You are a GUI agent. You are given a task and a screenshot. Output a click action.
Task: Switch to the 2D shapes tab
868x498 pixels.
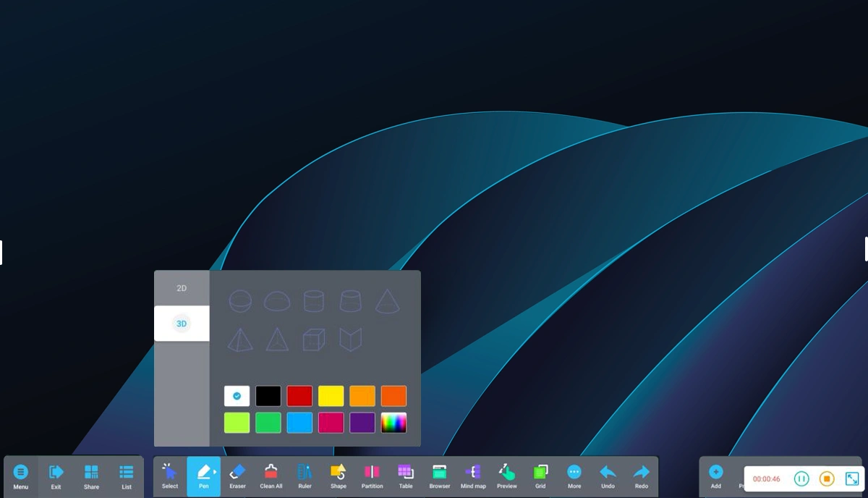point(181,287)
